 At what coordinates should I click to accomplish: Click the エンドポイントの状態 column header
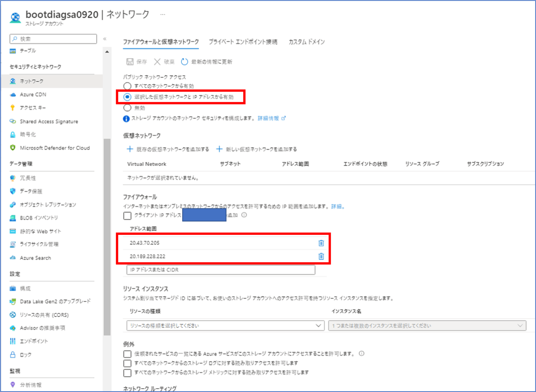[365, 164]
